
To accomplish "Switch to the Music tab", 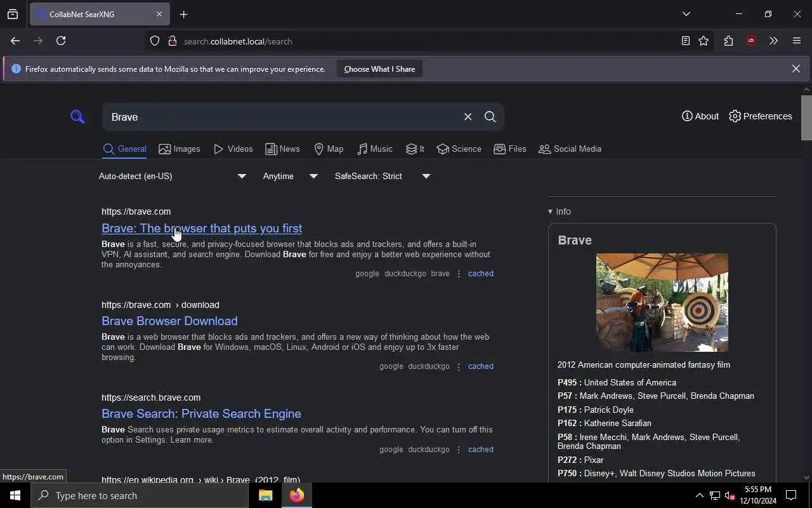I will (374, 149).
